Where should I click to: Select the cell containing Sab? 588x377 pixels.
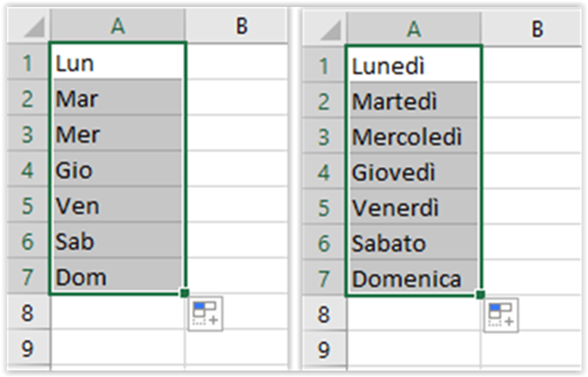118,240
